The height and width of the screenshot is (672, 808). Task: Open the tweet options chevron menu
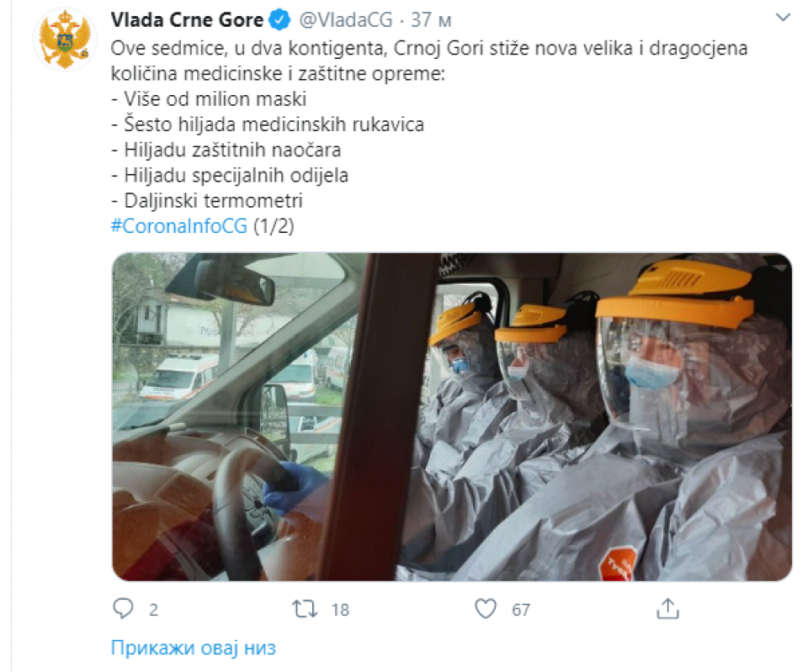[x=784, y=18]
